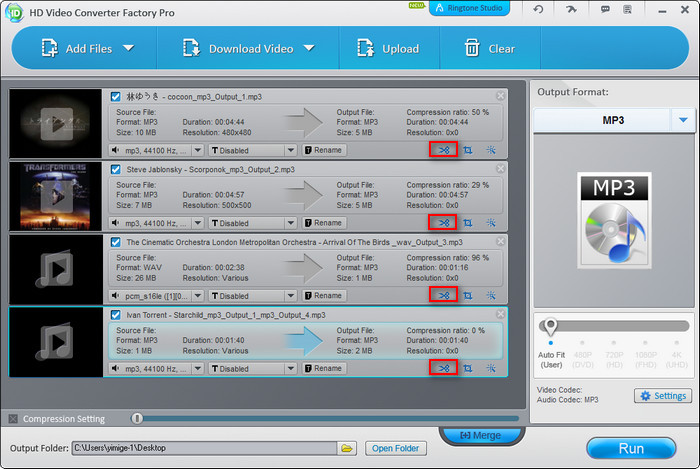Screen dimensions: 700x469
Task: Open audio track dropdown for Scorponok file
Action: click(x=198, y=223)
